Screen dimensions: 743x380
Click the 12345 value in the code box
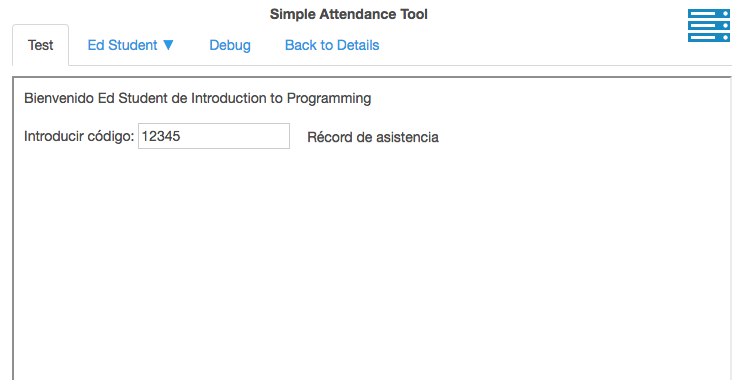pos(161,136)
